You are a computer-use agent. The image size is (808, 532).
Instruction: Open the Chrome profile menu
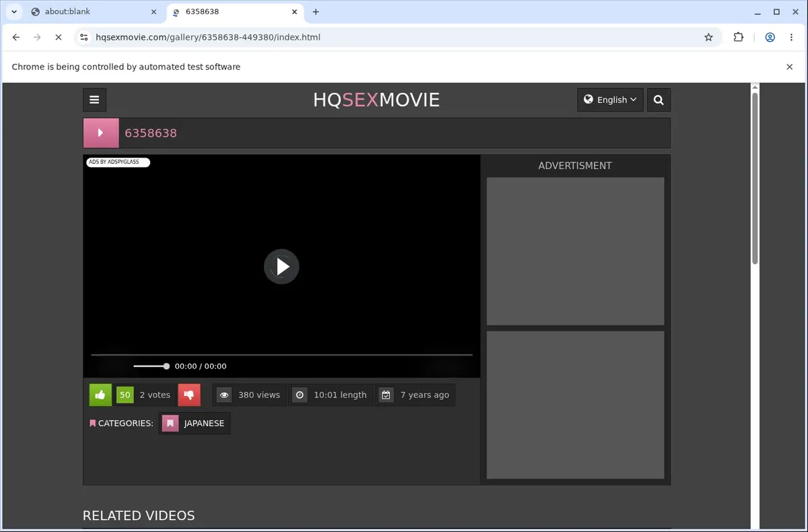pyautogui.click(x=770, y=37)
